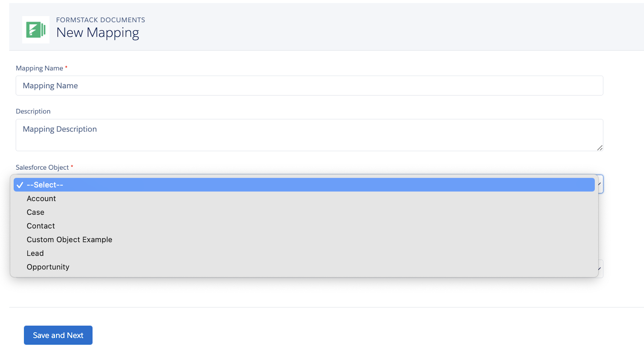The image size is (644, 353).
Task: Click the "New Mapping" page heading
Action: pos(98,33)
